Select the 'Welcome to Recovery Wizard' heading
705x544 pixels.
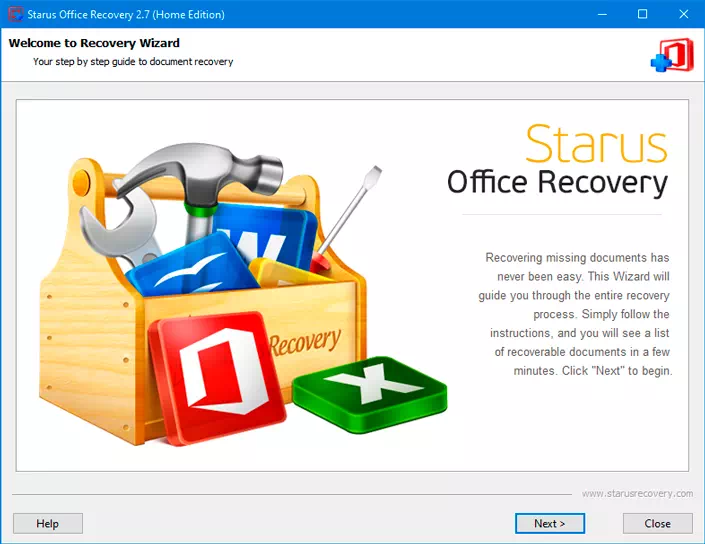pos(94,43)
